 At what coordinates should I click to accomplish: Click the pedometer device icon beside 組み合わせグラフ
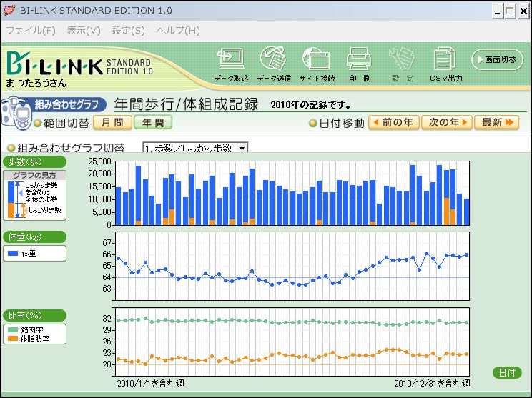click(x=15, y=114)
